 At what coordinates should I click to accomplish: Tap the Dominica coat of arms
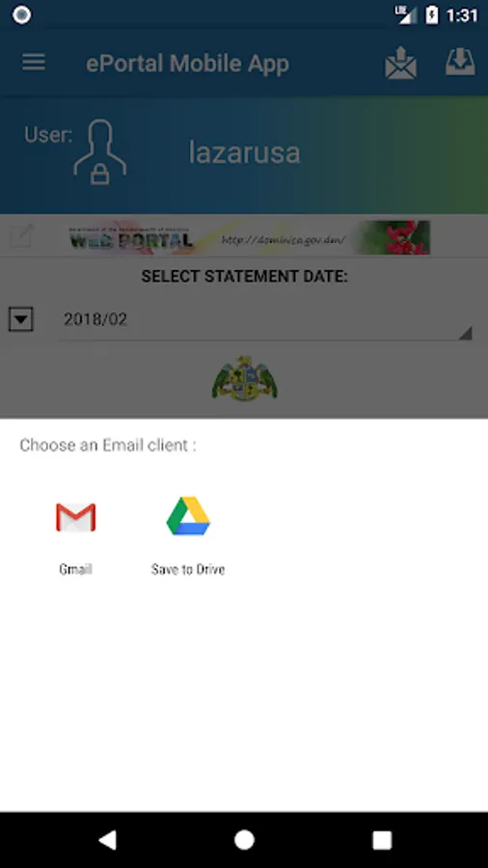tap(245, 379)
